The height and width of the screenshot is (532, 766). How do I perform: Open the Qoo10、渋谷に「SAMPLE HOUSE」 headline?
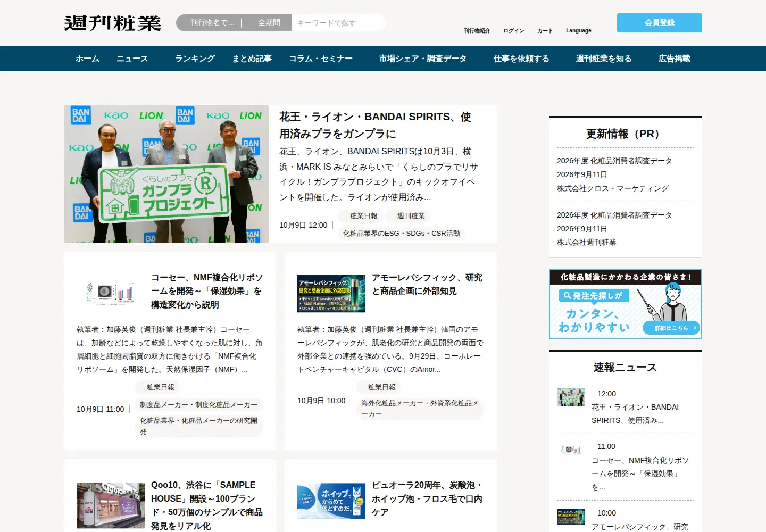(207, 505)
